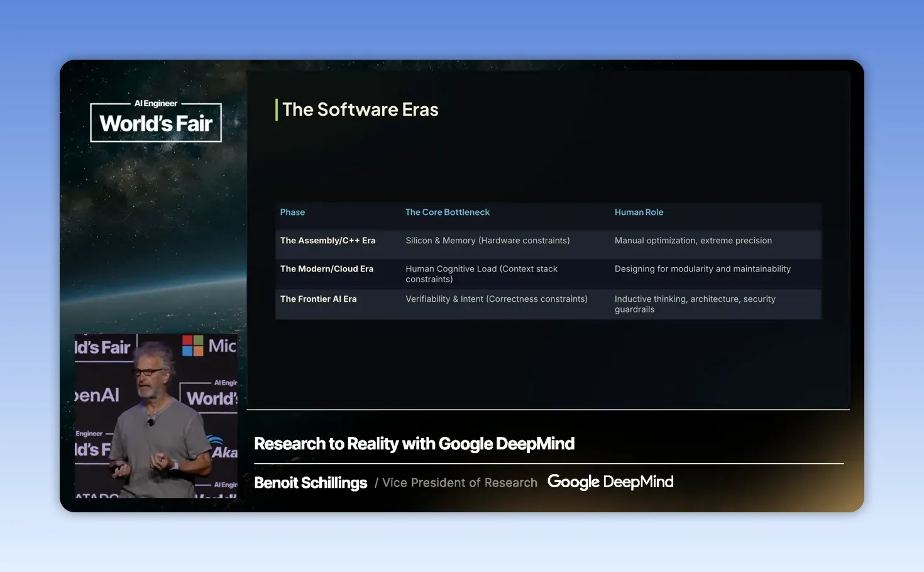The width and height of the screenshot is (924, 572).
Task: Click the AI Engineer World's Fair logo
Action: point(156,121)
